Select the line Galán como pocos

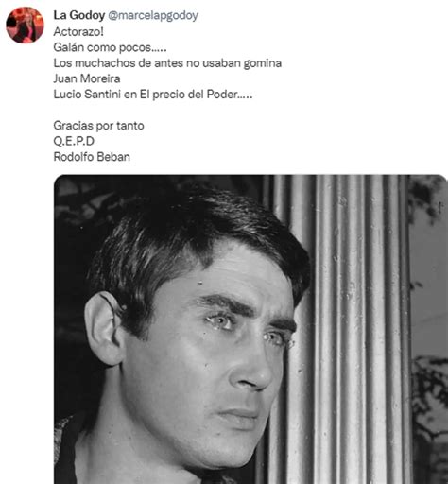pos(110,47)
